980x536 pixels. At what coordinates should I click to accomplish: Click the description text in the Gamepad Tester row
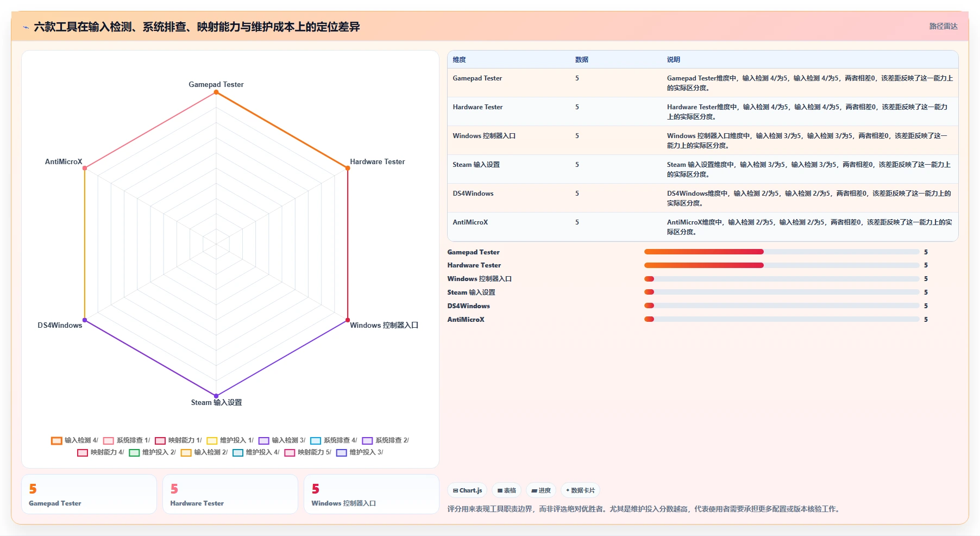810,83
